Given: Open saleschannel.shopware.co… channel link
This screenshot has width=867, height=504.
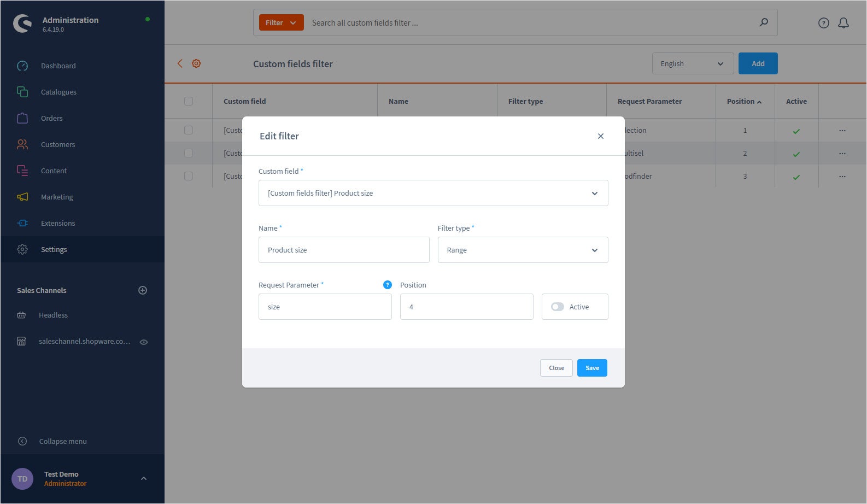Looking at the screenshot, I should coord(85,341).
